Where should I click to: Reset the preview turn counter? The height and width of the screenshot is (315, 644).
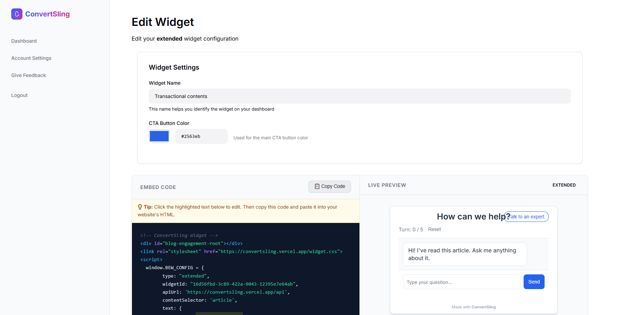click(434, 229)
